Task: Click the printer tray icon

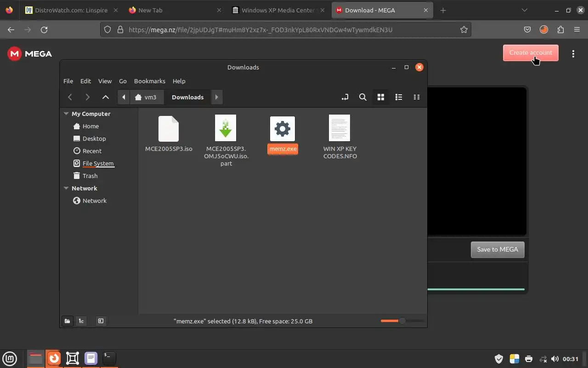Action: [x=529, y=359]
